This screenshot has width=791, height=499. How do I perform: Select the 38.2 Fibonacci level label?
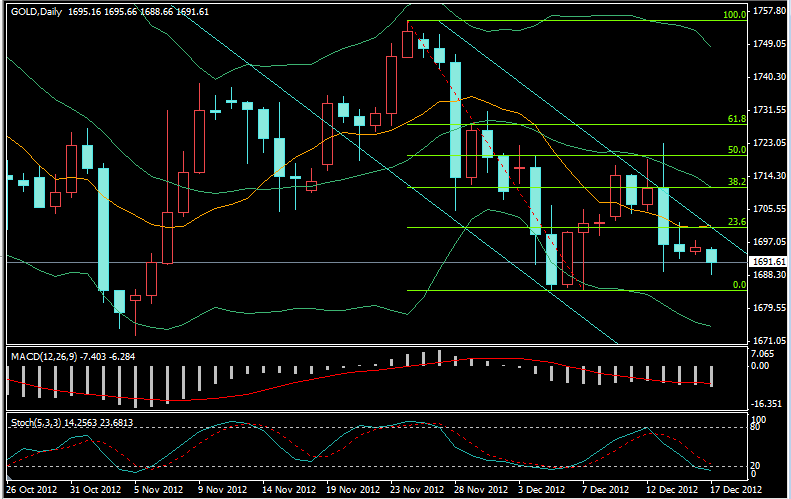pos(737,182)
